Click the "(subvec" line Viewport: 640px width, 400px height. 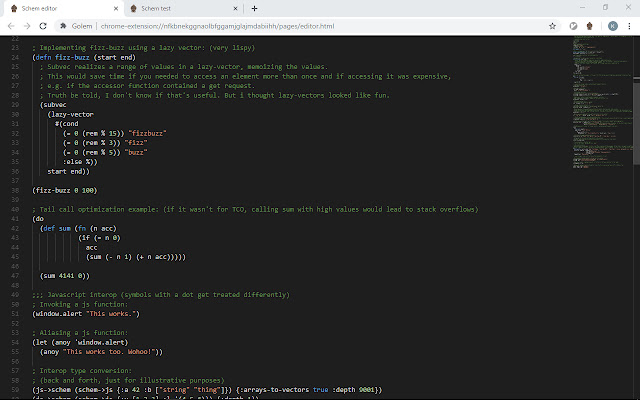pyautogui.click(x=53, y=105)
